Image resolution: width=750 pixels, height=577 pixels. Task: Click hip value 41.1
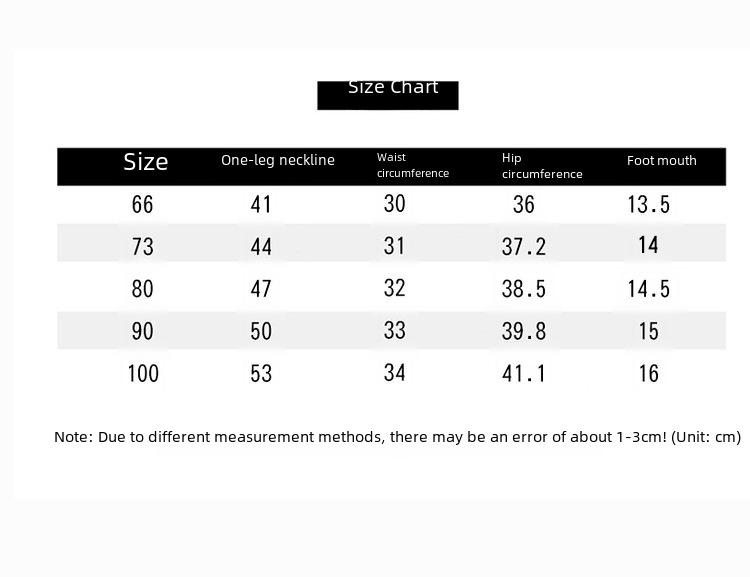point(524,373)
